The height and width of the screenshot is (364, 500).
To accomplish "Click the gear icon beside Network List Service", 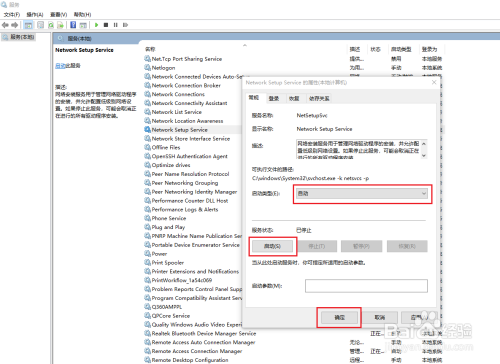I will (x=147, y=112).
